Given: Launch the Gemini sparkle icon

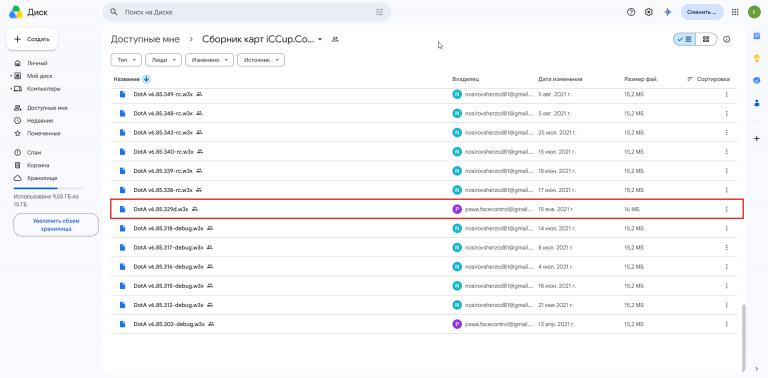Looking at the screenshot, I should (x=667, y=12).
